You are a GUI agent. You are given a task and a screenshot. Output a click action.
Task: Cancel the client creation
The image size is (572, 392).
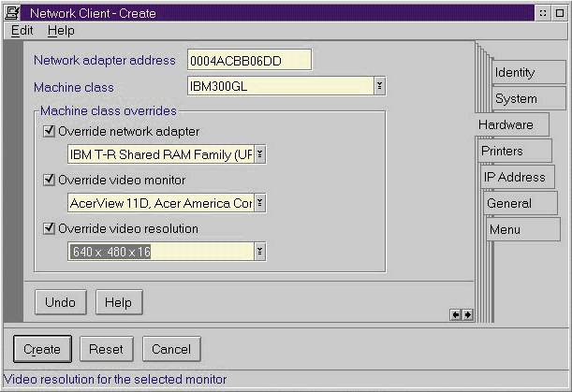click(x=171, y=349)
